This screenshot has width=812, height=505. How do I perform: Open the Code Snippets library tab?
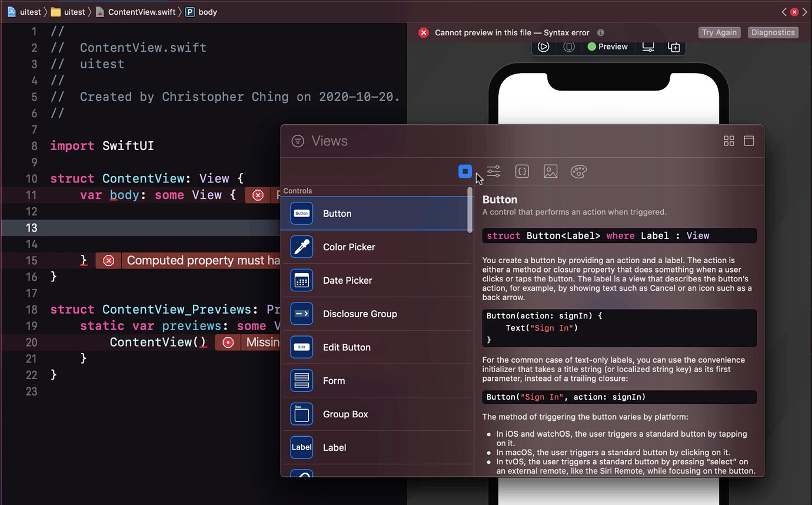tap(522, 171)
